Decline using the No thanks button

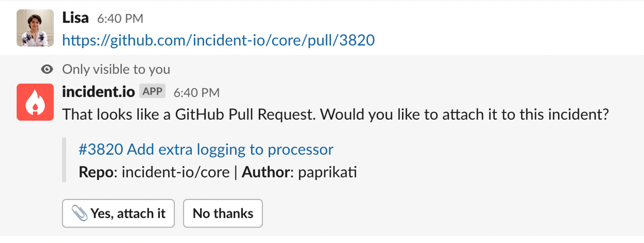coord(223,213)
